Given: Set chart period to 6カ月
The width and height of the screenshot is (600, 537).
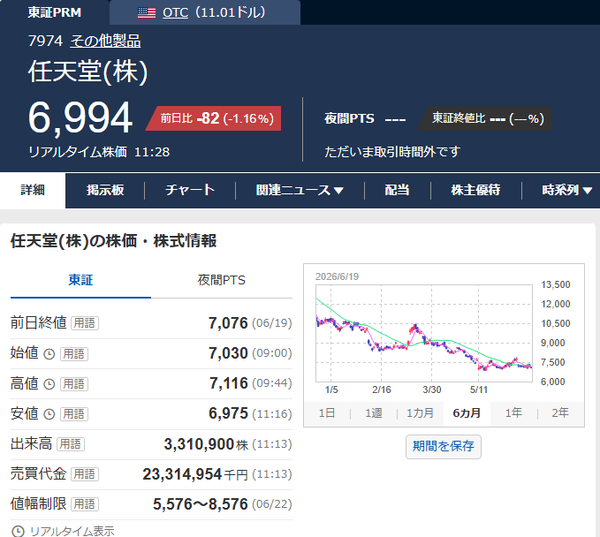Looking at the screenshot, I should click(x=466, y=413).
